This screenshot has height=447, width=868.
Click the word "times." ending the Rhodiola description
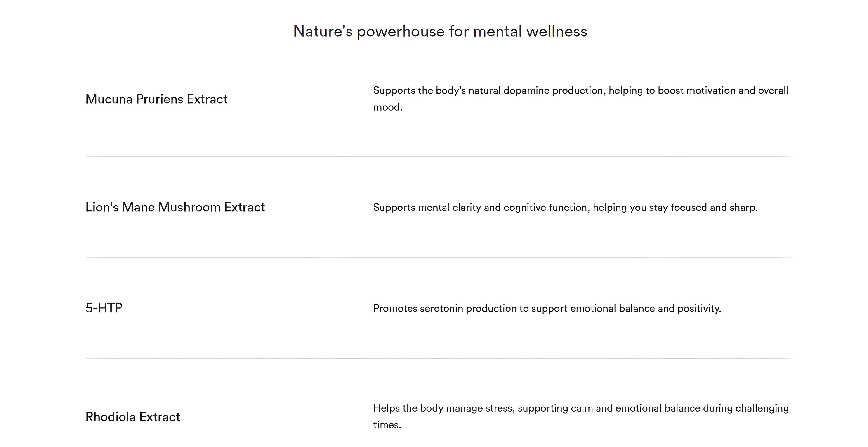click(x=387, y=425)
